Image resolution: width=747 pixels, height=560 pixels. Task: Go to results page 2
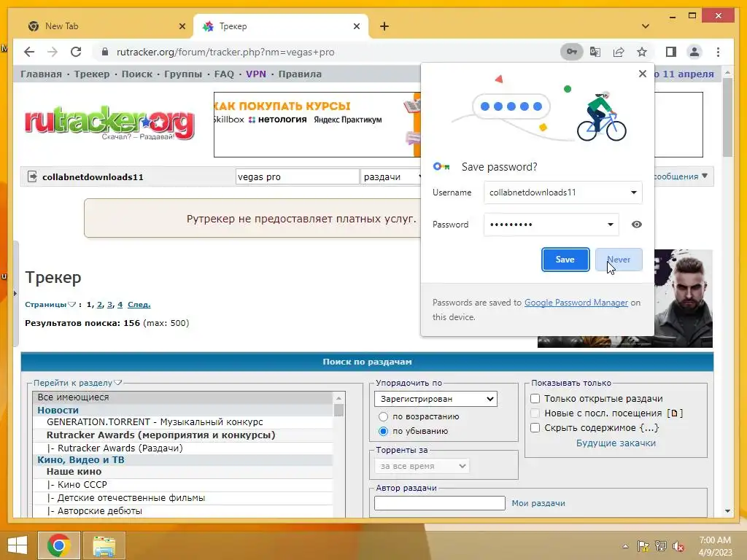point(99,305)
